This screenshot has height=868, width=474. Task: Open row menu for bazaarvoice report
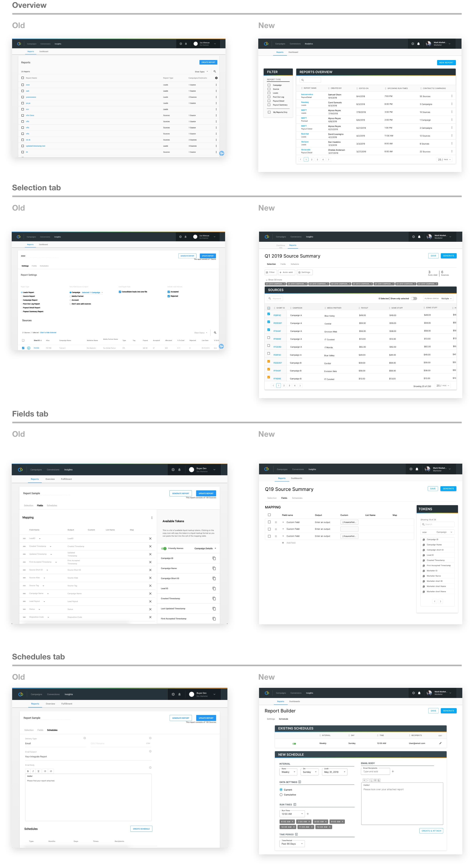click(x=452, y=96)
